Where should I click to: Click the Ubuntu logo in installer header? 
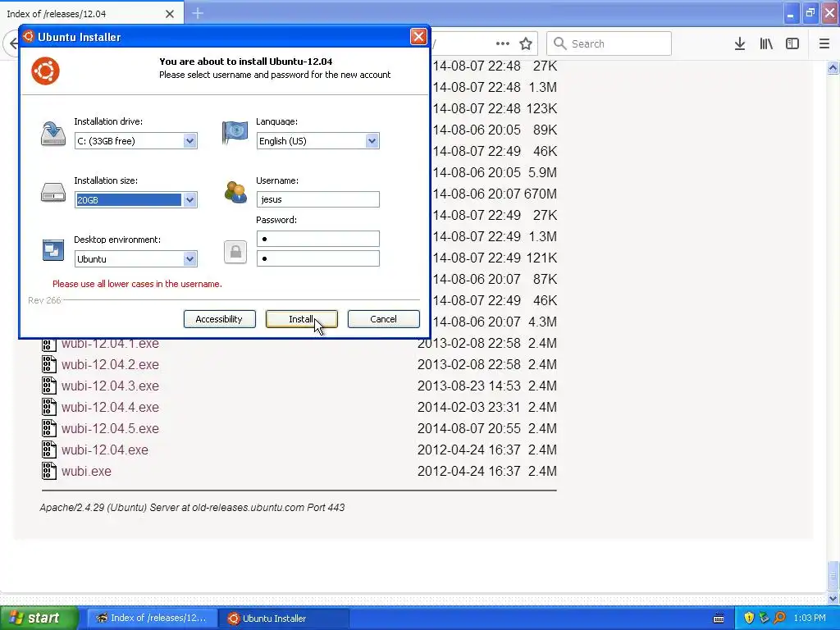point(46,71)
